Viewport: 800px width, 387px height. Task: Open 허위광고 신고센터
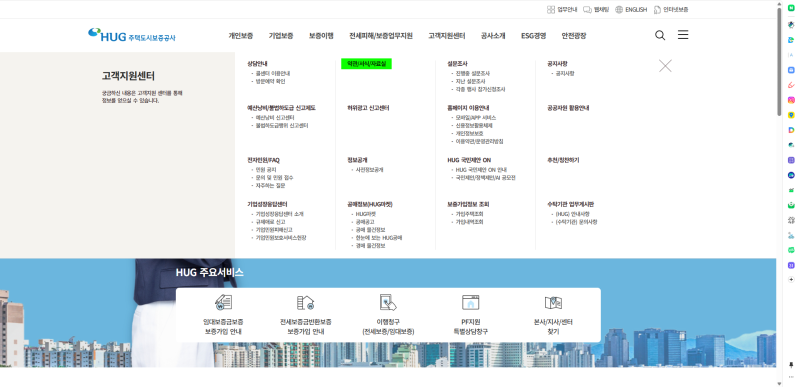368,108
